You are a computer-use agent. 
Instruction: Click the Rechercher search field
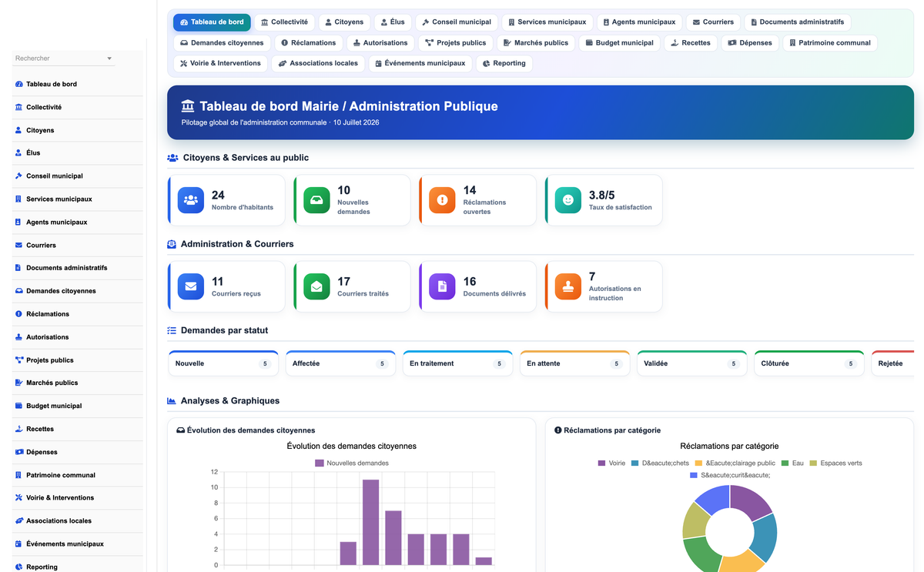click(x=64, y=59)
